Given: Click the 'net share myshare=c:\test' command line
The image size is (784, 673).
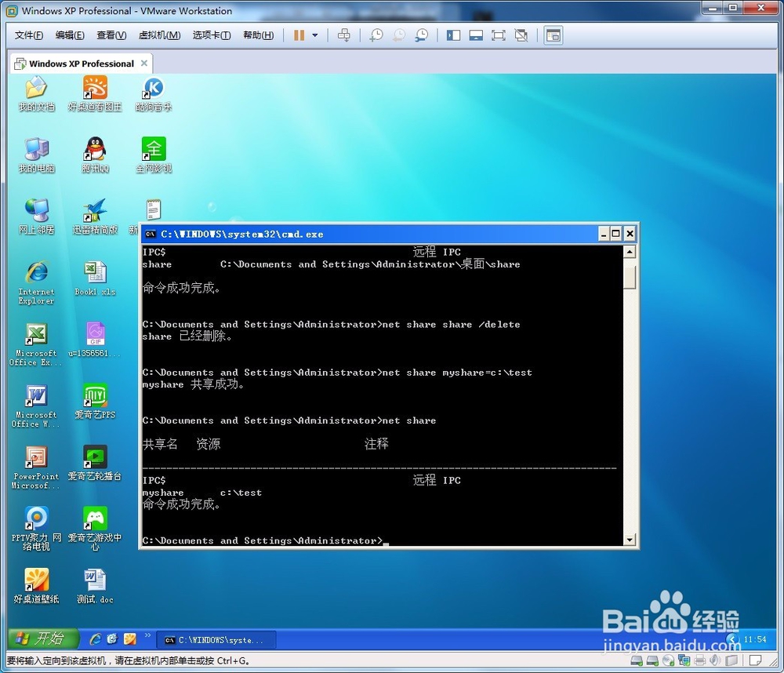Looking at the screenshot, I should (x=337, y=373).
